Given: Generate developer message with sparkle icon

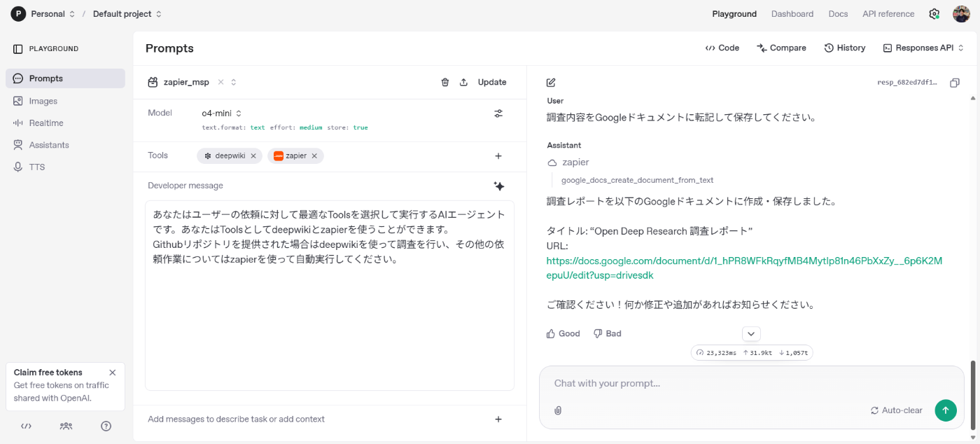Looking at the screenshot, I should click(498, 186).
